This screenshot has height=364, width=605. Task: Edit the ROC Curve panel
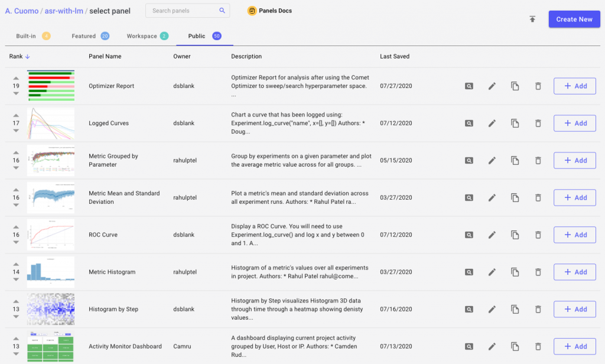pos(492,235)
